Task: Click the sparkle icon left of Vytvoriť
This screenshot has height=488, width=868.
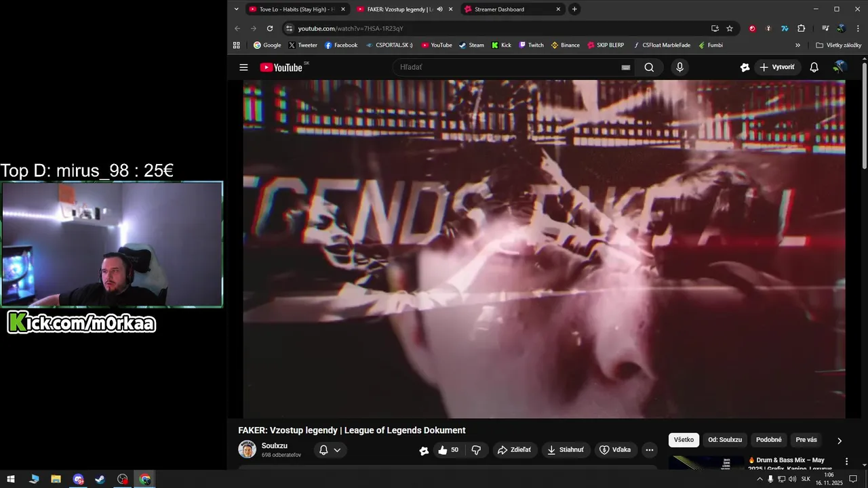Action: pyautogui.click(x=745, y=67)
